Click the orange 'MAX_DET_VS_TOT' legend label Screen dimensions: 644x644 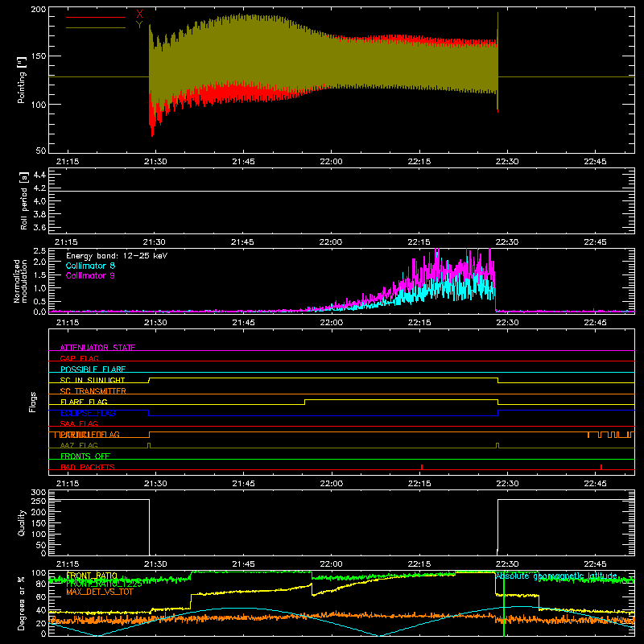tap(100, 592)
